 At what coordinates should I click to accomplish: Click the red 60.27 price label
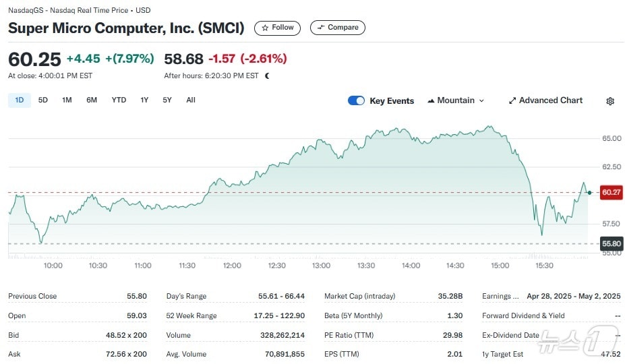(x=611, y=193)
